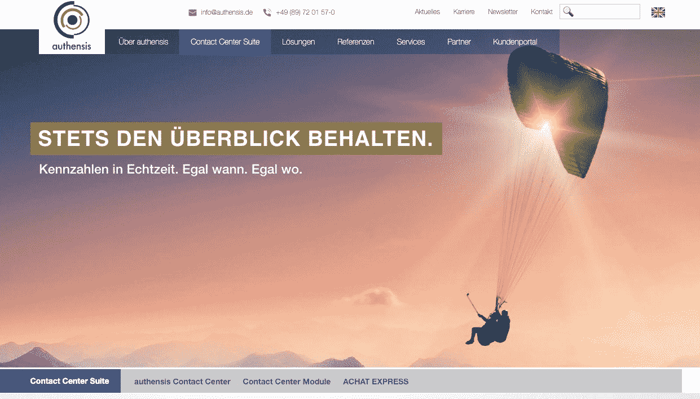
Task: Click the Kennzahlen in Echtzeit subtitle
Action: [171, 170]
